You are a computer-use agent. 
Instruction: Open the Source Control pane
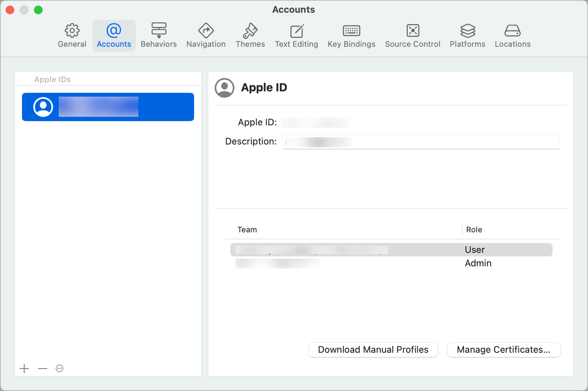(x=413, y=36)
